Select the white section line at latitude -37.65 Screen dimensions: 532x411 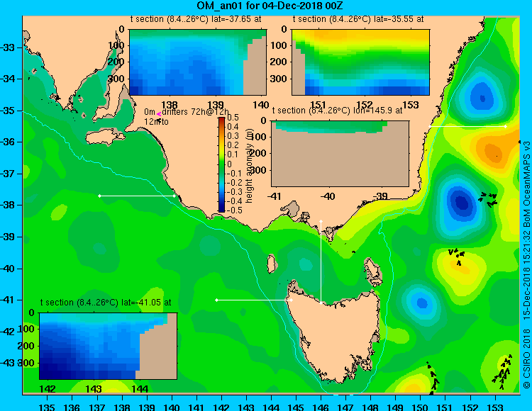[x=137, y=196]
